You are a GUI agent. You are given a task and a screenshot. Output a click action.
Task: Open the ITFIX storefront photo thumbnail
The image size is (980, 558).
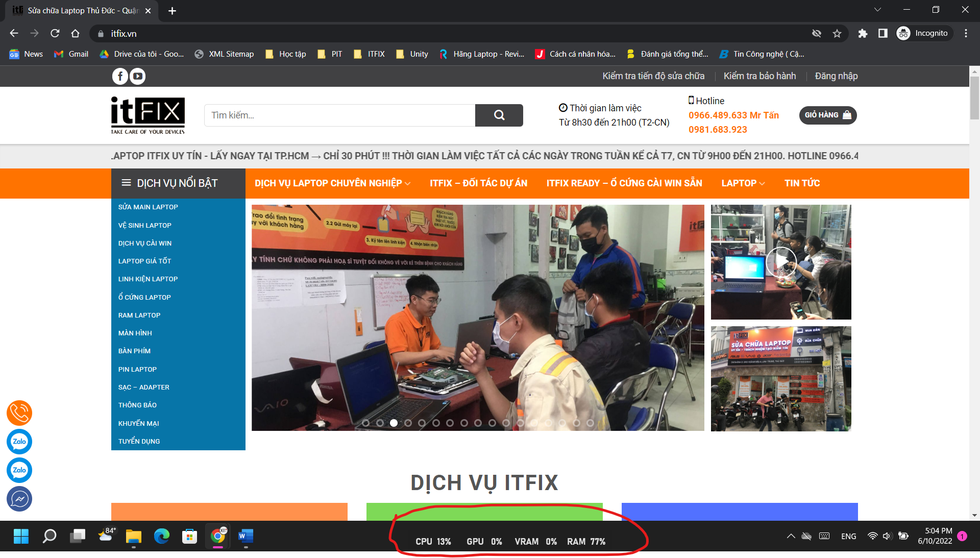pyautogui.click(x=781, y=379)
